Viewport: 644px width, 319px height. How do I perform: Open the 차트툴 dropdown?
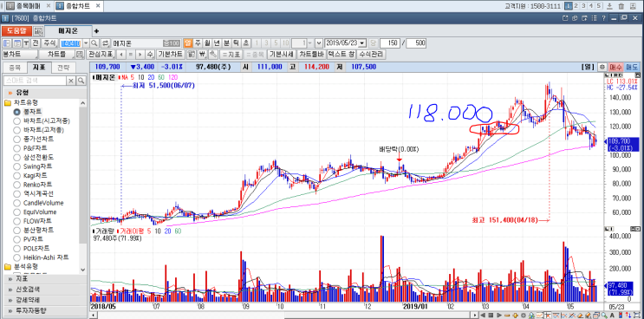[x=56, y=55]
